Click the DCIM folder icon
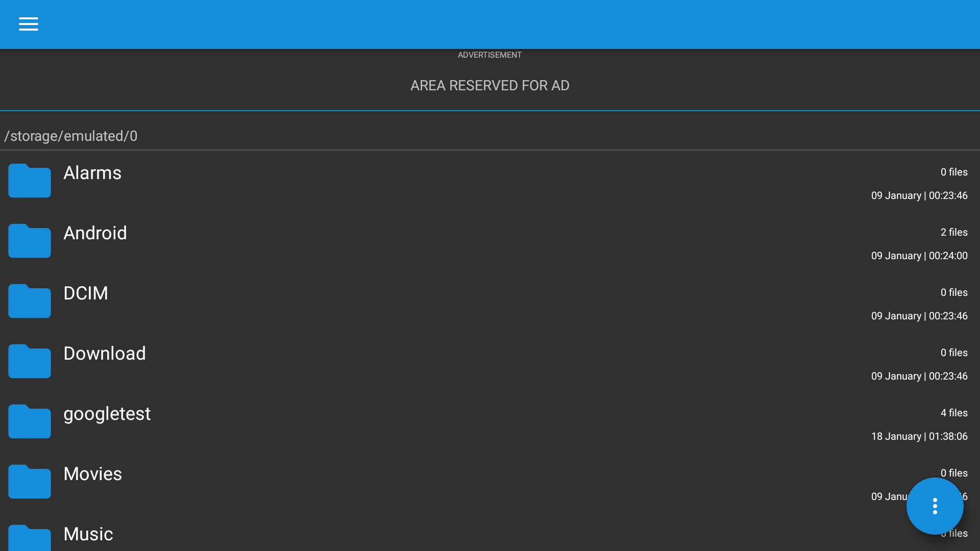The height and width of the screenshot is (551, 980). coord(29,301)
